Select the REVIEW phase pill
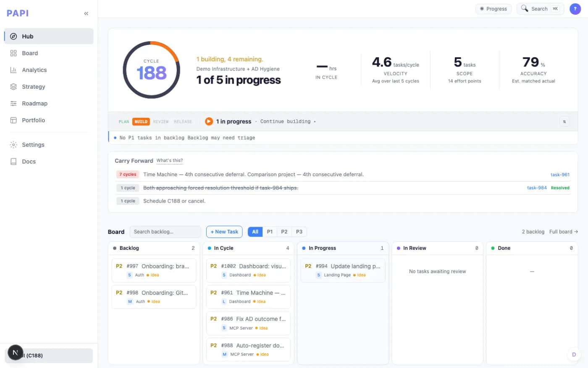588x368 pixels. coord(161,122)
